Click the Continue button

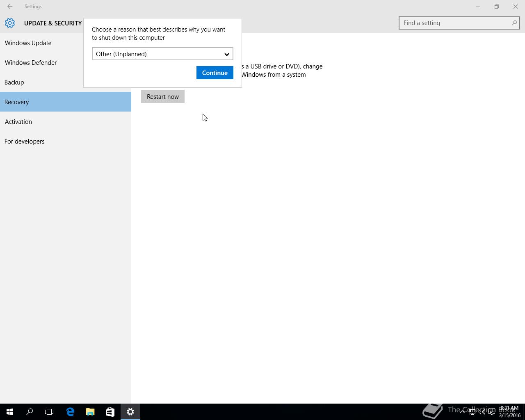[215, 73]
